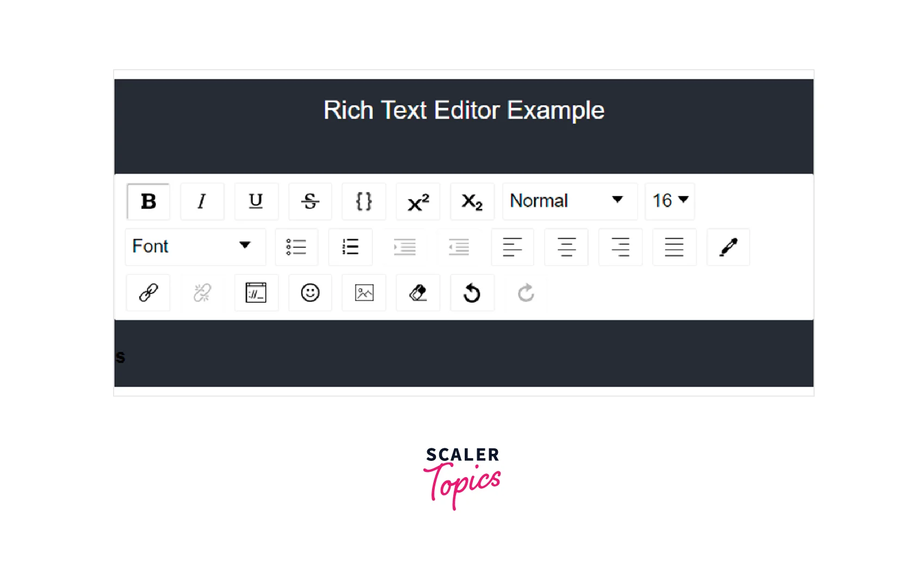
Task: Open the Normal block type dropdown
Action: tap(570, 202)
